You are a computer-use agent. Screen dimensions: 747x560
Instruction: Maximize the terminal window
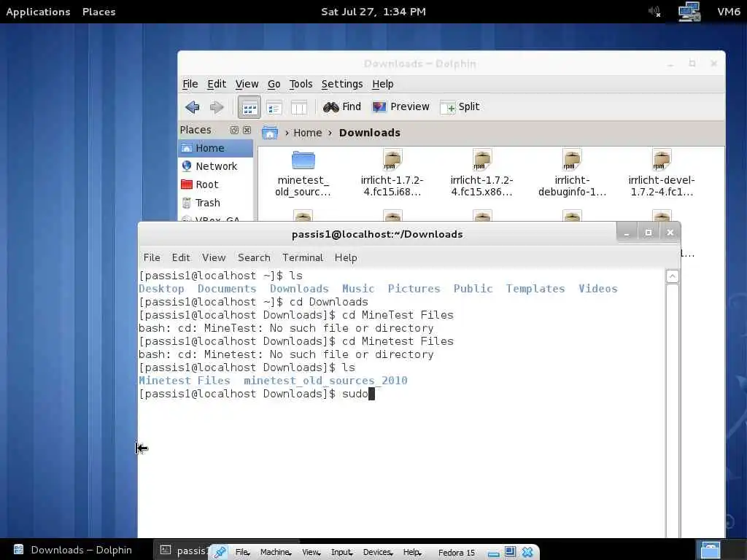tap(649, 233)
